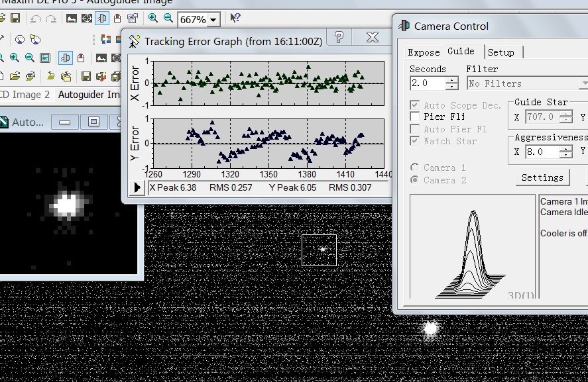
Task: Click the "RMS 0.257" readout
Action: coord(231,187)
